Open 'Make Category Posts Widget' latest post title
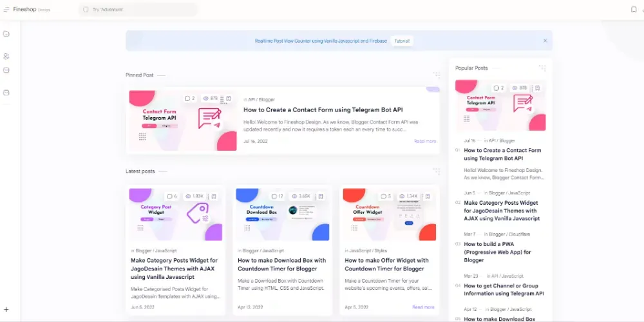This screenshot has width=644, height=322. point(174,269)
